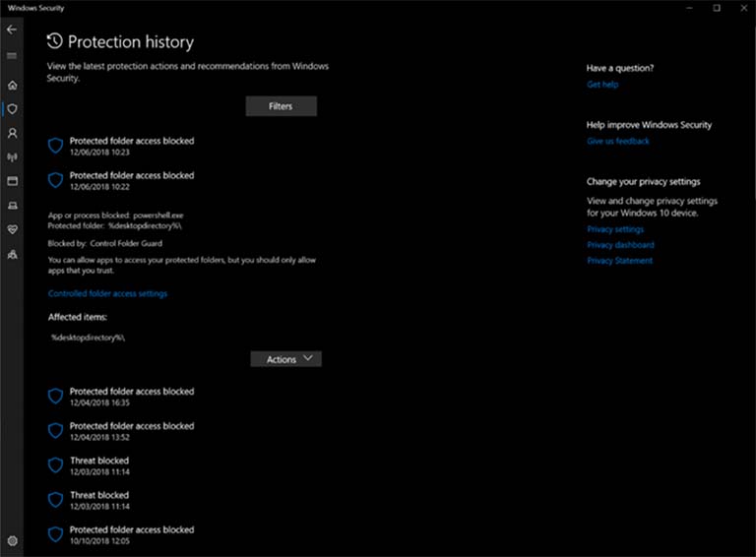Click shield icon beside 12/04/2018 16:35 entry
The height and width of the screenshot is (557, 756).
[55, 396]
